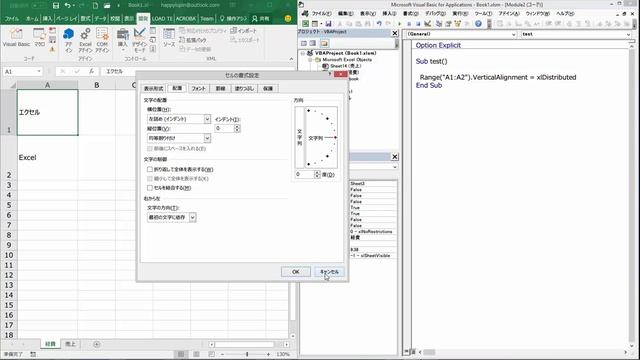640x360 pixels.
Task: Add a new sheet with plus button
Action: point(97,344)
